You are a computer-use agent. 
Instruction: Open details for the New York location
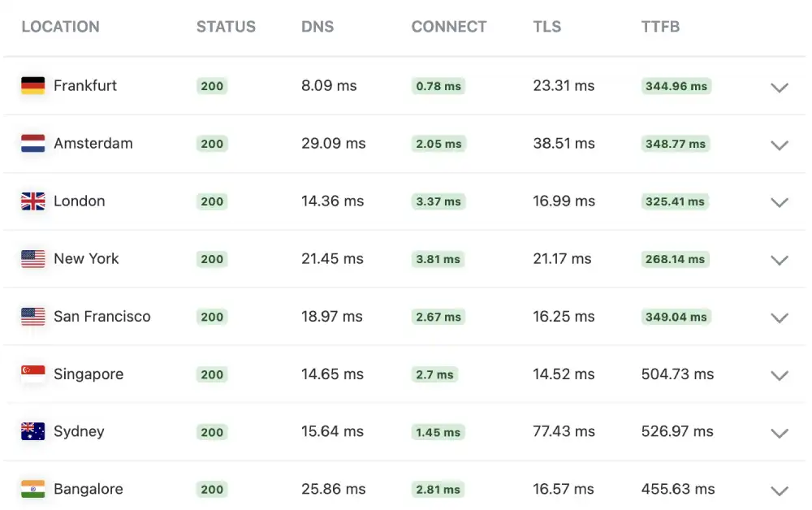click(x=779, y=261)
